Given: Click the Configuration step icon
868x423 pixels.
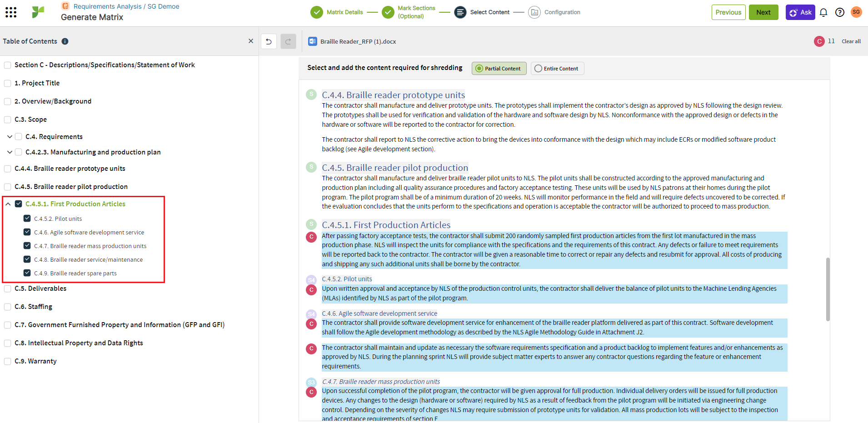Looking at the screenshot, I should click(534, 12).
